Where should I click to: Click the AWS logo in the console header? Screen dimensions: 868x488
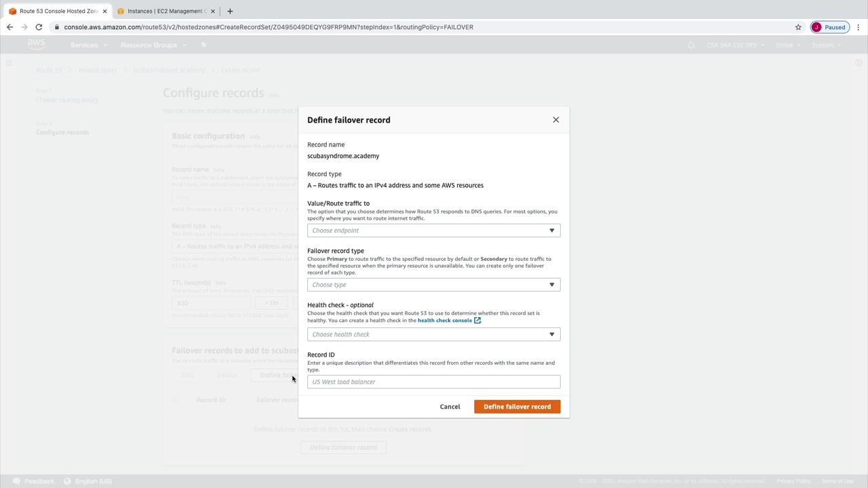pyautogui.click(x=36, y=44)
